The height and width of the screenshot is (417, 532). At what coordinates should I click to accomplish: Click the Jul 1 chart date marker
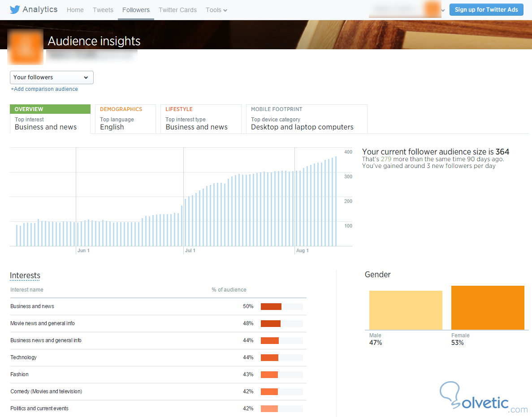click(x=190, y=250)
